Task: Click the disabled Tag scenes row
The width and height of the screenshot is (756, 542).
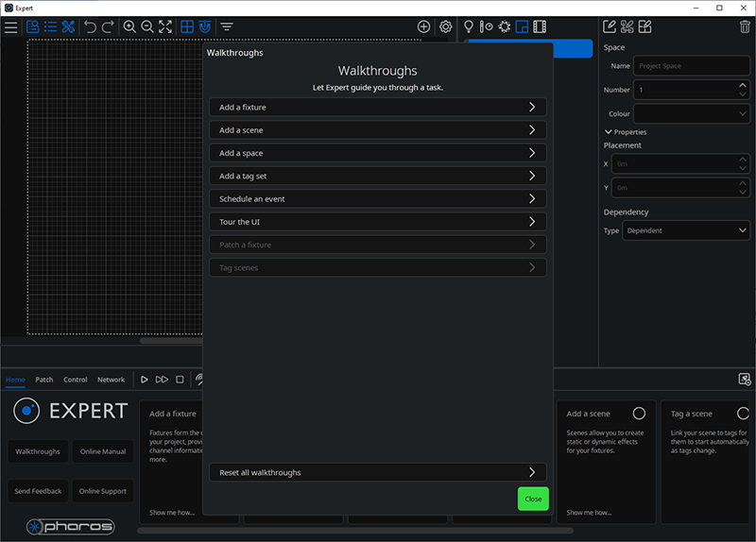Action: coord(377,268)
